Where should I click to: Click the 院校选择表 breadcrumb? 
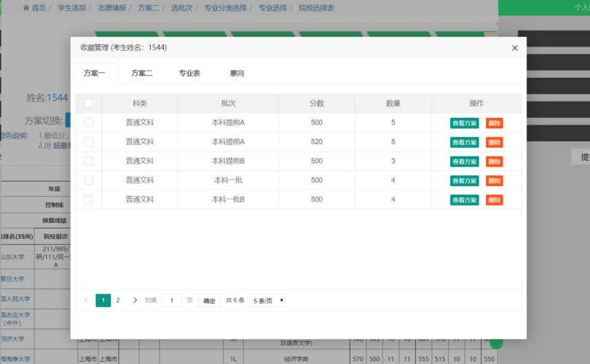(316, 7)
